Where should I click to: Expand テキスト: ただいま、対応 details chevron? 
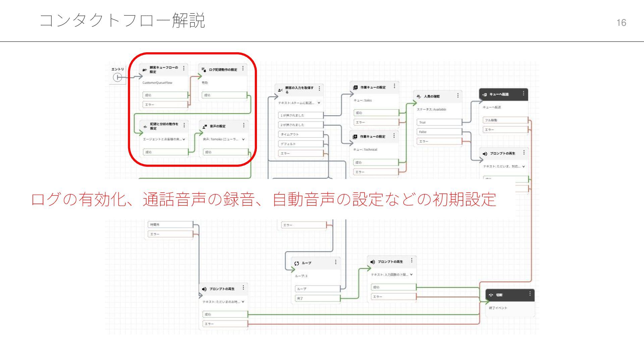(524, 167)
